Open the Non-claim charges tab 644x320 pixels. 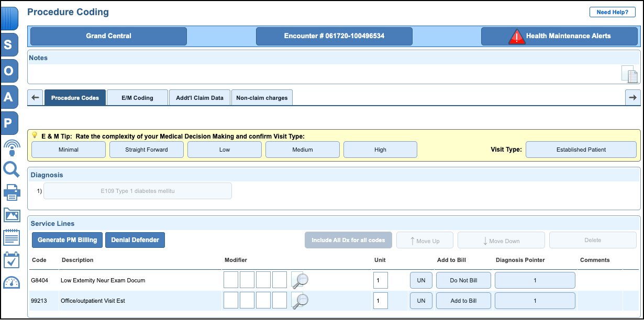[x=262, y=97]
